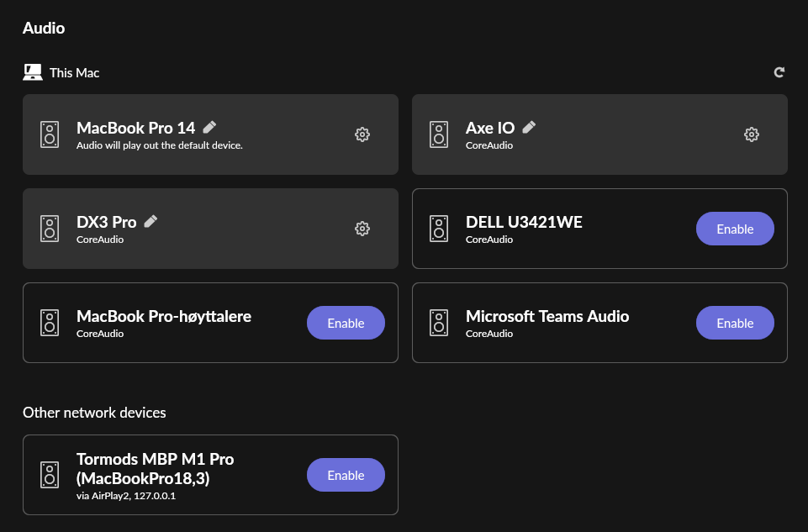Enable Tormods MBP M1 Pro AirPlay device
Image resolution: width=808 pixels, height=532 pixels.
(x=346, y=475)
